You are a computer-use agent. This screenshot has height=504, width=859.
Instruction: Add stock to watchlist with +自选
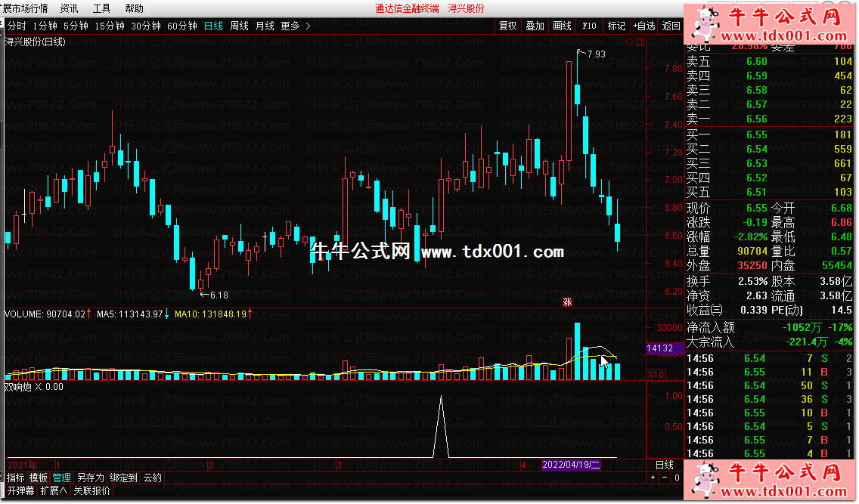coord(644,26)
